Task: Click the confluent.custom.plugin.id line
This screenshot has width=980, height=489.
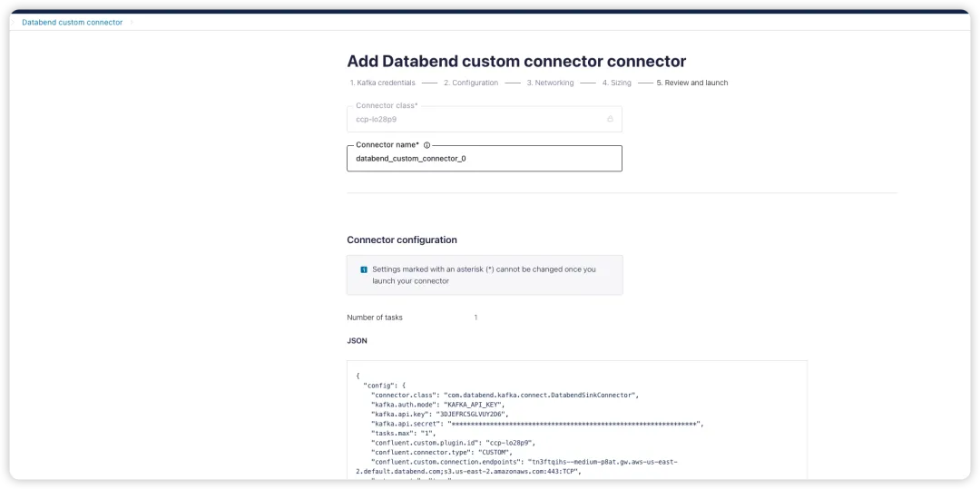Action: pyautogui.click(x=453, y=442)
